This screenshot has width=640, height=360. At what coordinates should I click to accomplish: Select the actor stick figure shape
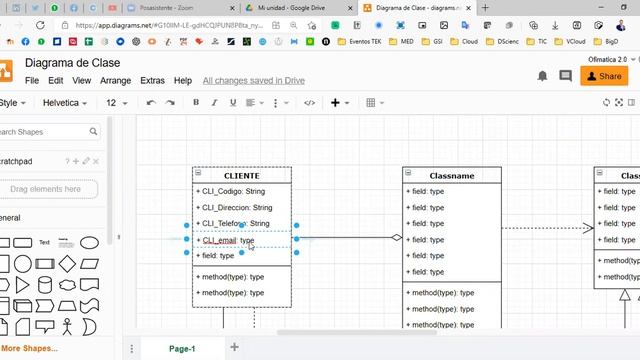(67, 327)
